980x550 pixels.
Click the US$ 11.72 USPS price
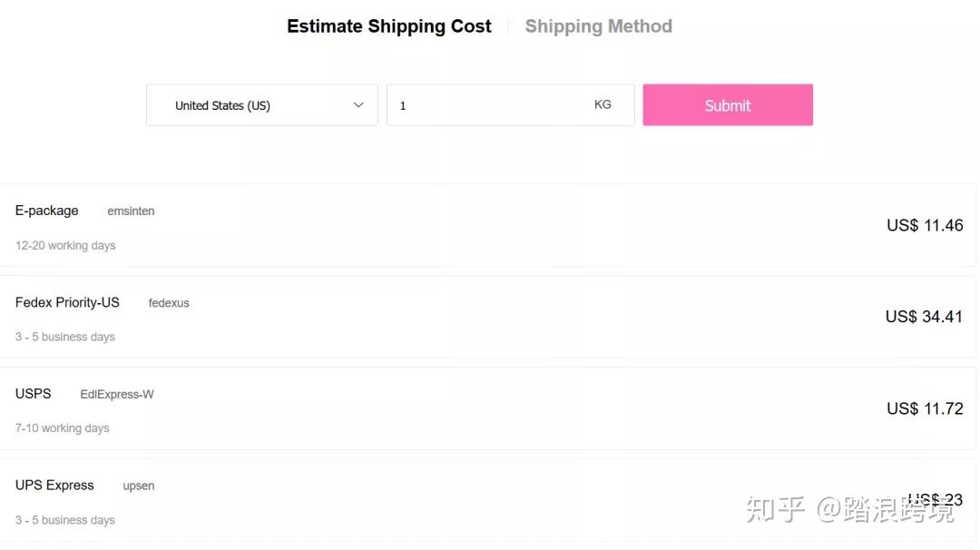(925, 408)
